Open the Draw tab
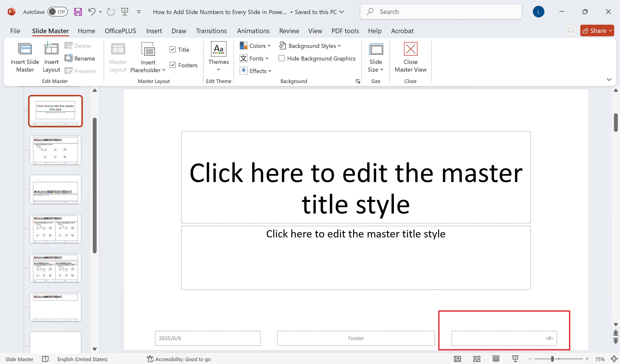The height and width of the screenshot is (364, 620). [x=179, y=31]
